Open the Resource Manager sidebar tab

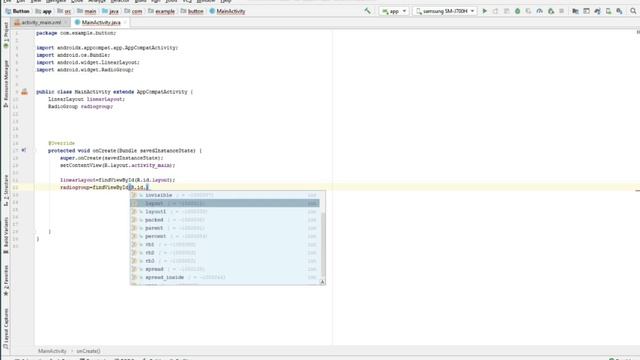click(6, 84)
